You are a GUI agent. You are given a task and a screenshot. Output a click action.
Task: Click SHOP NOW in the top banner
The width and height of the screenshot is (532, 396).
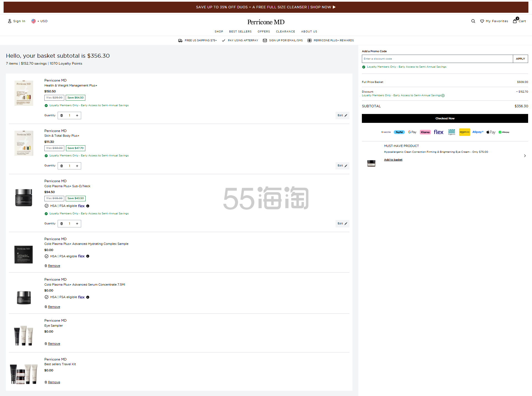pyautogui.click(x=323, y=7)
